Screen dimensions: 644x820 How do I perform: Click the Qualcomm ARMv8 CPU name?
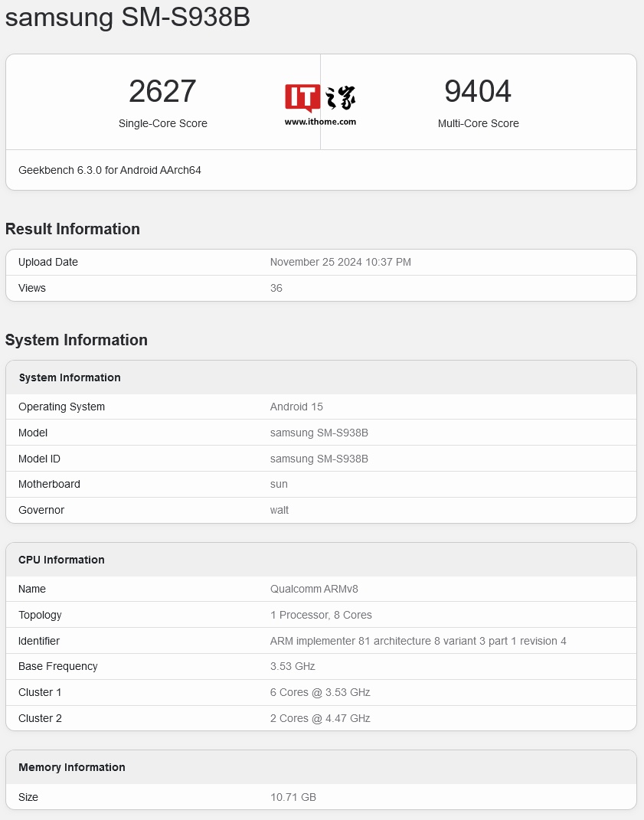(314, 589)
